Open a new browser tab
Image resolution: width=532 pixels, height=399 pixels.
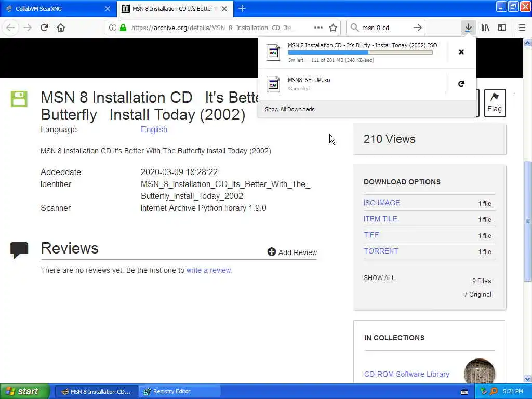[242, 8]
